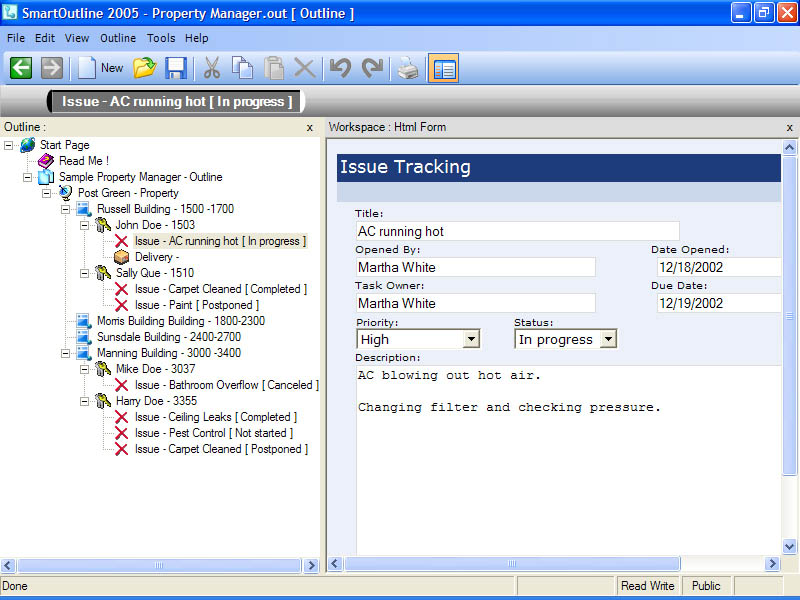Close the Outline pane
The height and width of the screenshot is (600, 800).
[x=310, y=128]
